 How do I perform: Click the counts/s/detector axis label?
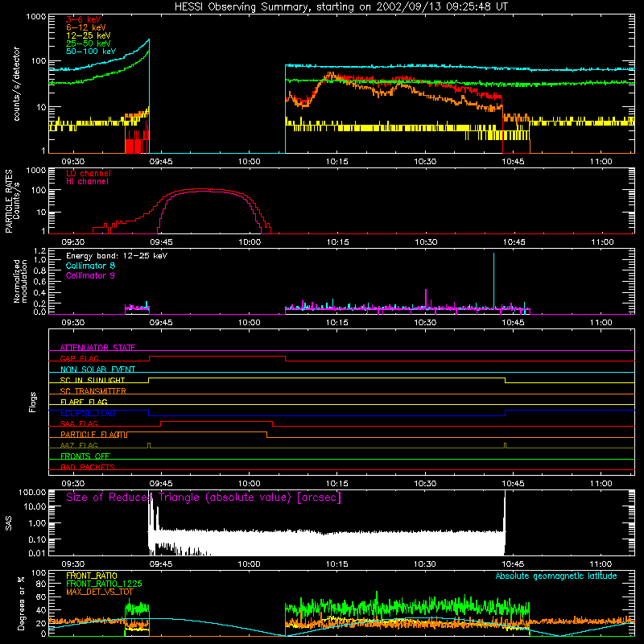[x=17, y=84]
